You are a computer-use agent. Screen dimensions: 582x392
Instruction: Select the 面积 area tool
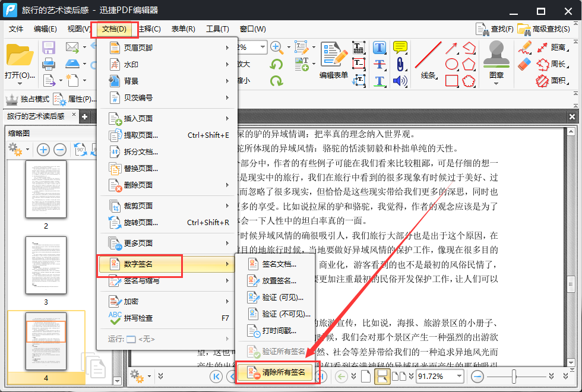553,81
